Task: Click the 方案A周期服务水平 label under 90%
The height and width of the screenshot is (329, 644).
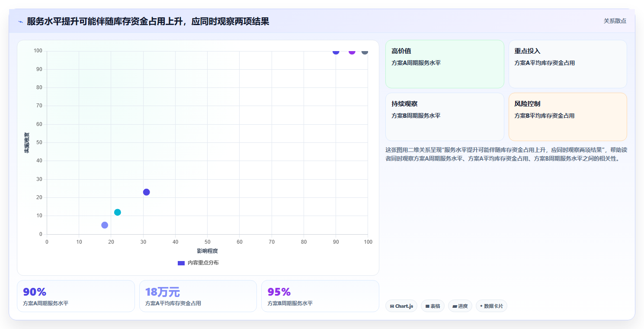Action: 45,303
